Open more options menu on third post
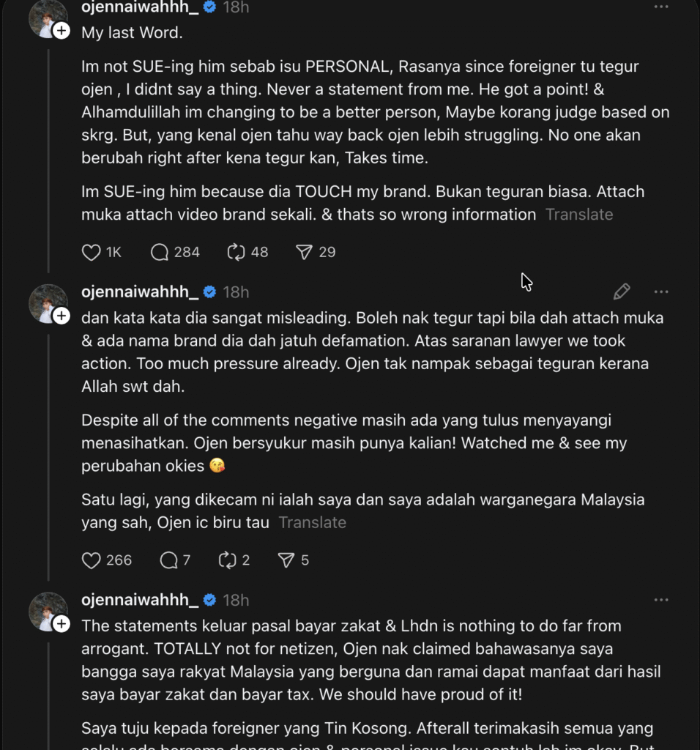Viewport: 700px width, 750px height. click(661, 601)
